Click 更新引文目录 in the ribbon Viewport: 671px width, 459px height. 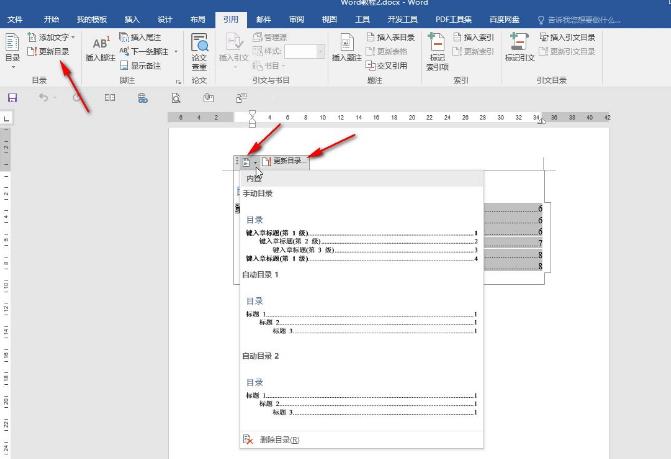567,51
